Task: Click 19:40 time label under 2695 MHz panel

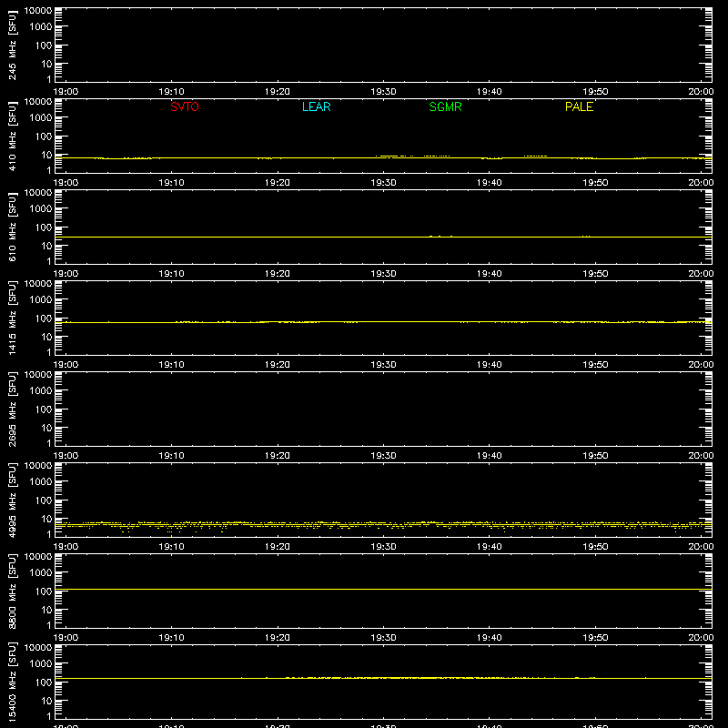Action: point(489,456)
